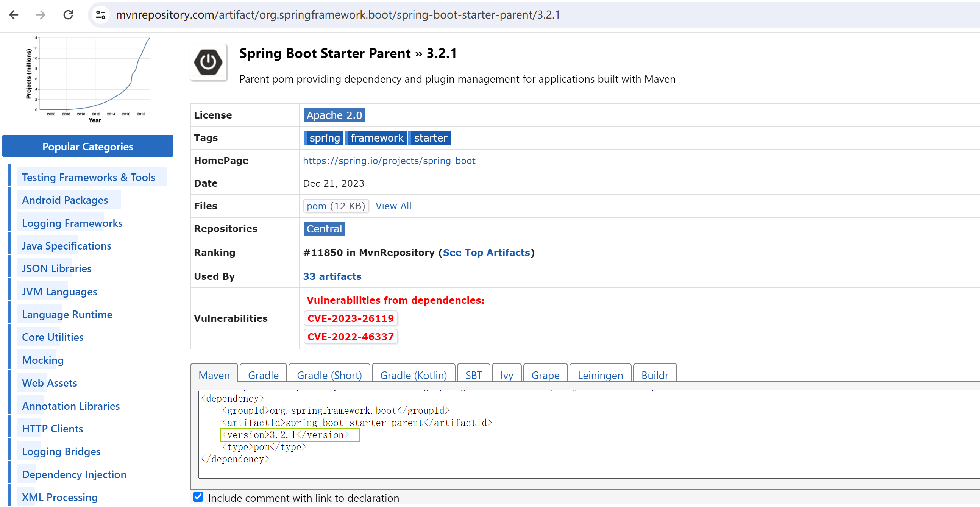Open Web Assets category

[50, 383]
